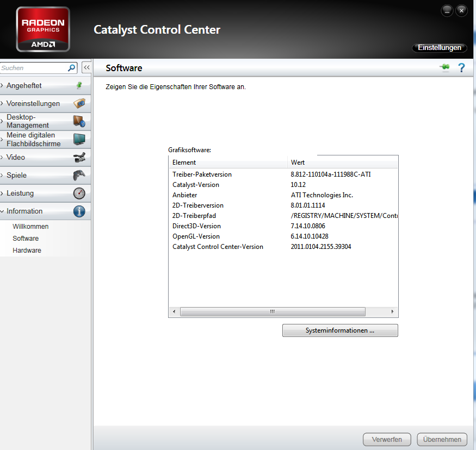The height and width of the screenshot is (450, 476).
Task: Click the Voreinstellungen presets icon
Action: tap(79, 103)
